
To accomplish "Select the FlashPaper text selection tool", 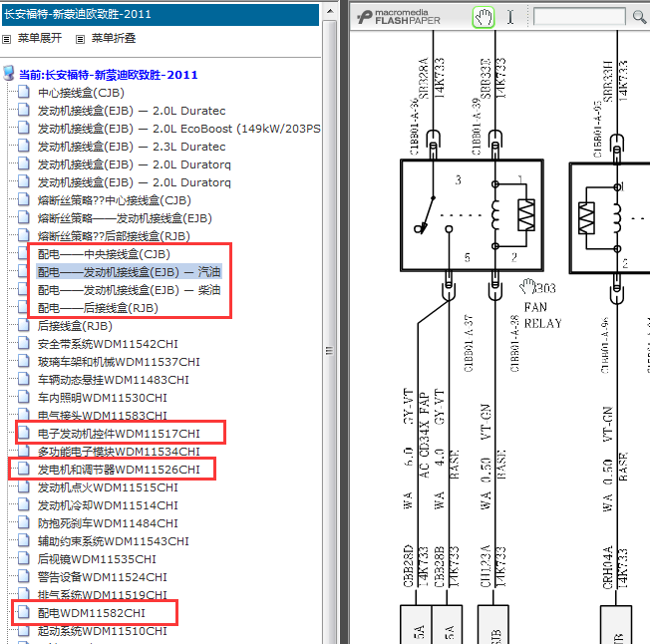I will point(510,17).
